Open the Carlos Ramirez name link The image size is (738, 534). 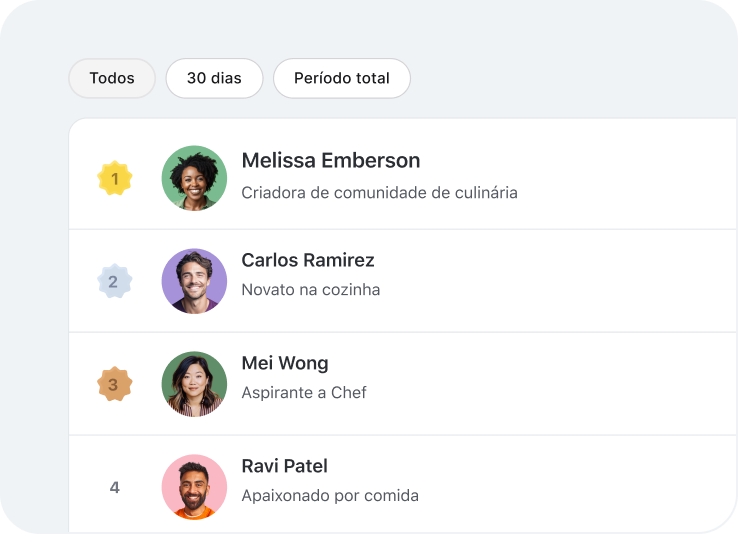click(308, 260)
